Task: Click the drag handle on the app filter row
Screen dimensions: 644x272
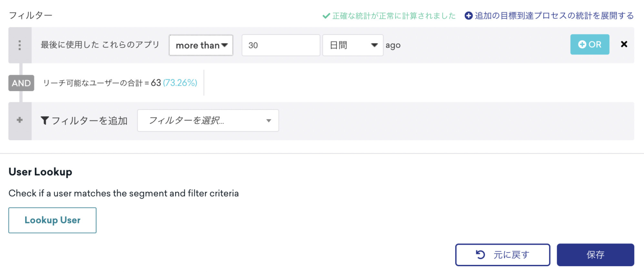Action: point(20,45)
